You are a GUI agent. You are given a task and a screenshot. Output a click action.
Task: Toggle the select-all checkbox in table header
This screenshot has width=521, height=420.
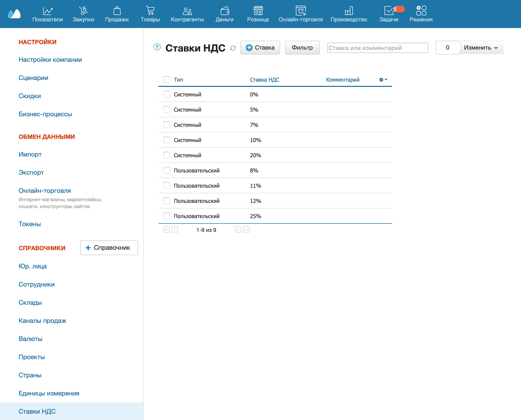click(x=167, y=79)
